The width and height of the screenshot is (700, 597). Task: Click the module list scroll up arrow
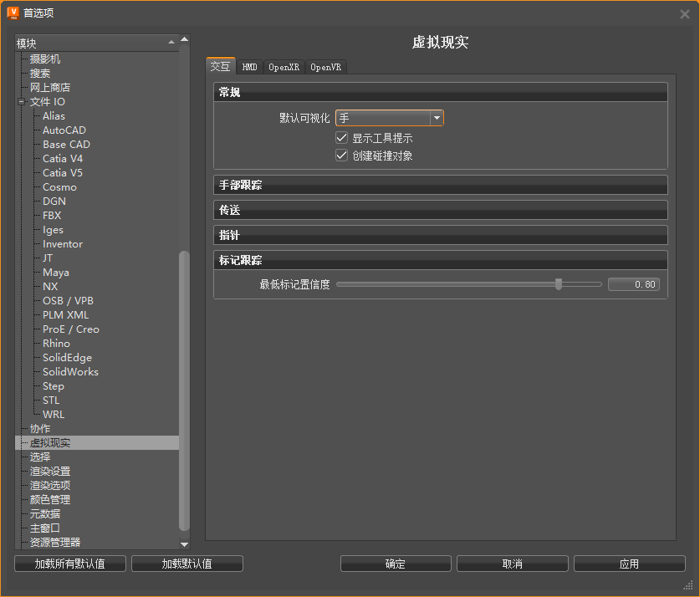pyautogui.click(x=184, y=39)
